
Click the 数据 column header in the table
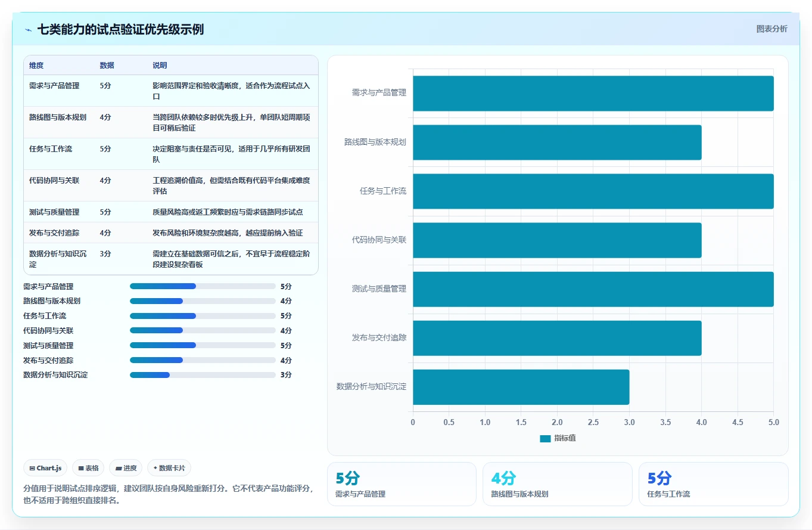point(107,66)
